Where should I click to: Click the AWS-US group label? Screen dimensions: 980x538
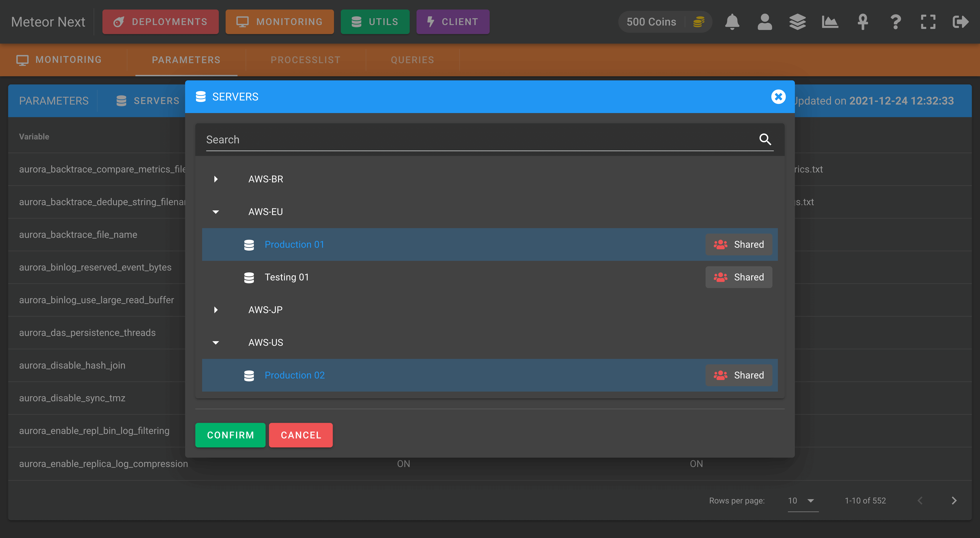[266, 342]
